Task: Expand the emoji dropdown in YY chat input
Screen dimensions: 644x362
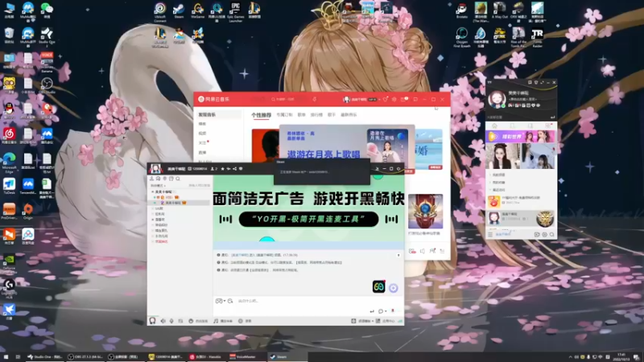Action: (225, 301)
